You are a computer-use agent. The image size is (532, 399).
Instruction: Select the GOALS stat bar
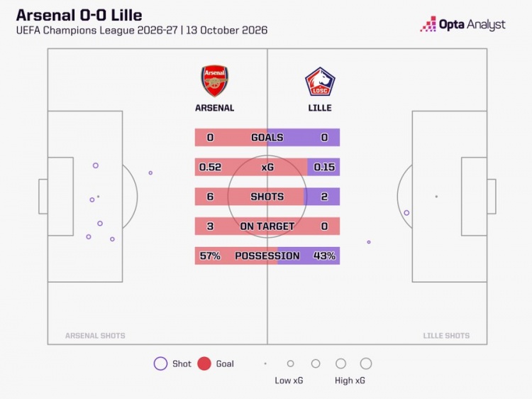267,137
